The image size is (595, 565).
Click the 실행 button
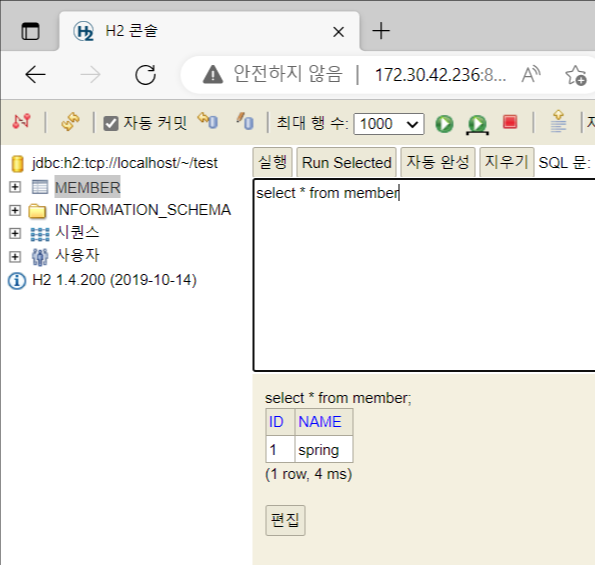(272, 162)
